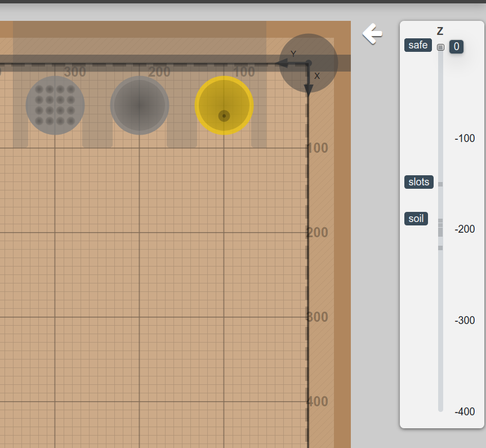Image resolution: width=486 pixels, height=448 pixels.
Task: Click the Z title above the slider
Action: point(440,31)
